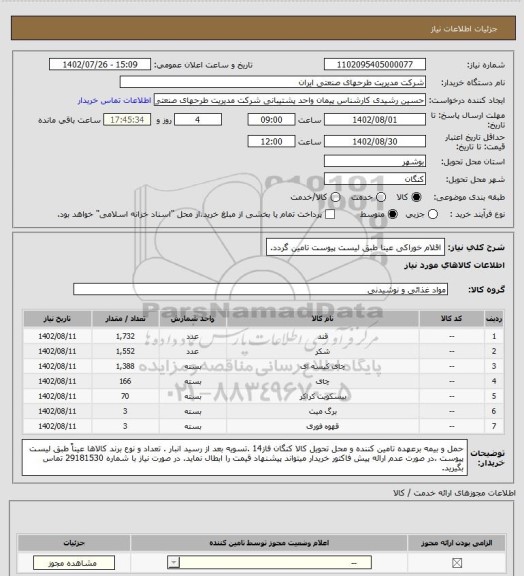Click the buyer notes text box
The image size is (524, 576).
coord(245,457)
